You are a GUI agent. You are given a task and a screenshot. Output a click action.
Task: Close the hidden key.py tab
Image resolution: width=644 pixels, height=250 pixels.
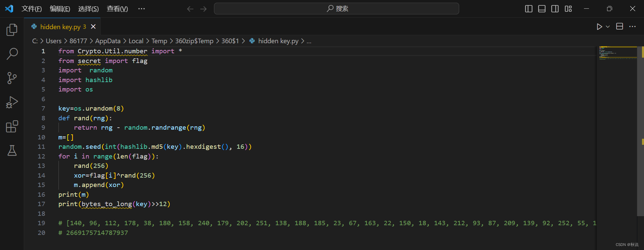93,26
